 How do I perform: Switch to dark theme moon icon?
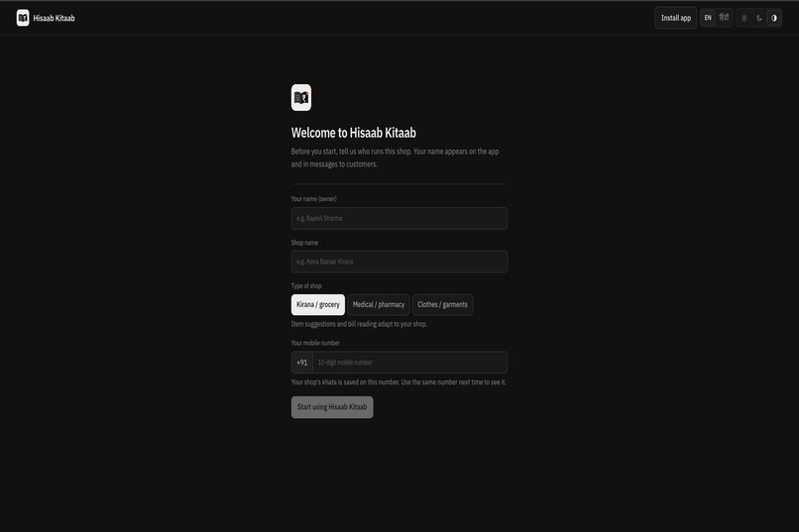(x=758, y=18)
